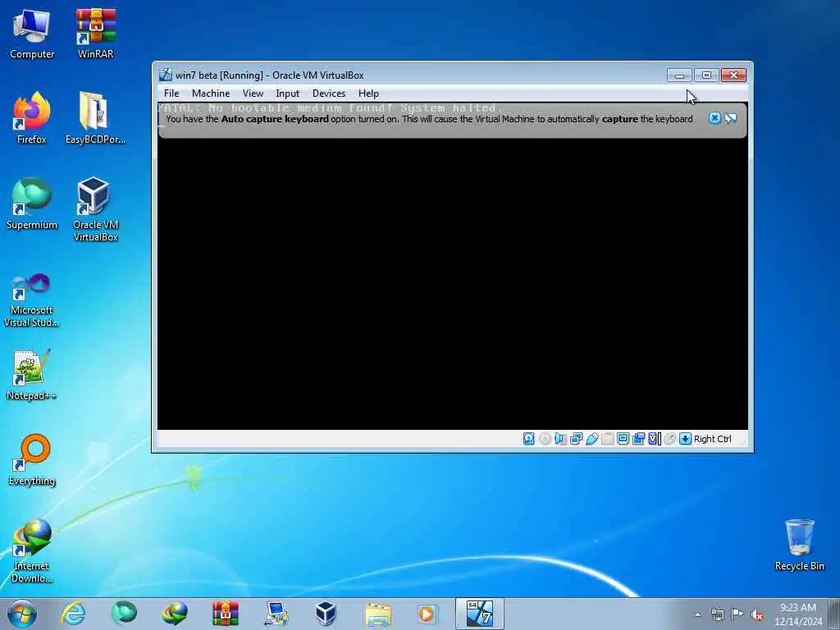Open the Machine menu

click(x=211, y=94)
